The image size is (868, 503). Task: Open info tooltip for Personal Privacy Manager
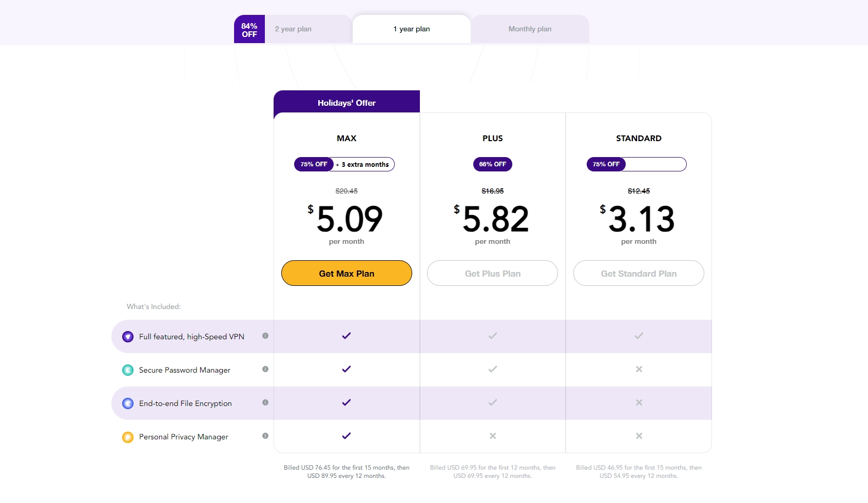(x=265, y=436)
